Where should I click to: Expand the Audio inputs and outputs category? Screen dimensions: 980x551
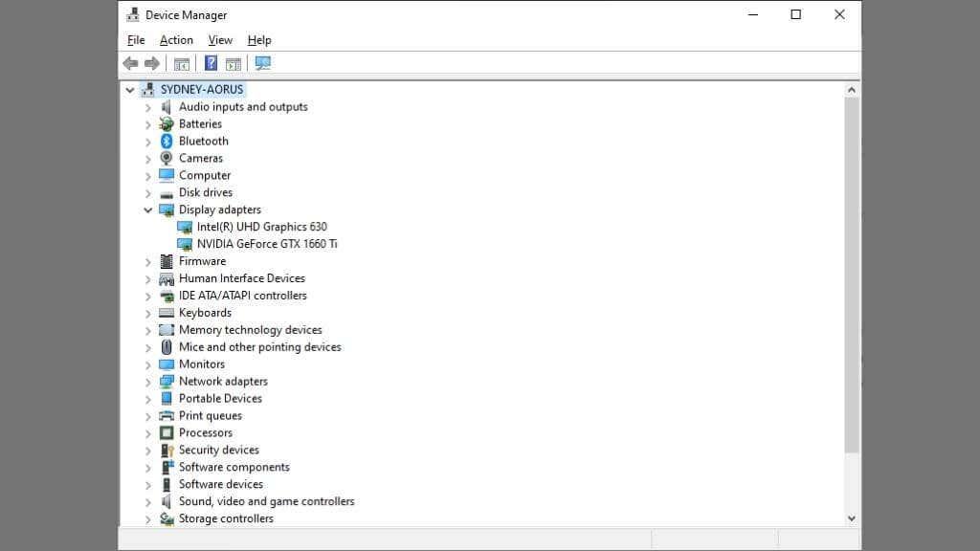(x=148, y=107)
